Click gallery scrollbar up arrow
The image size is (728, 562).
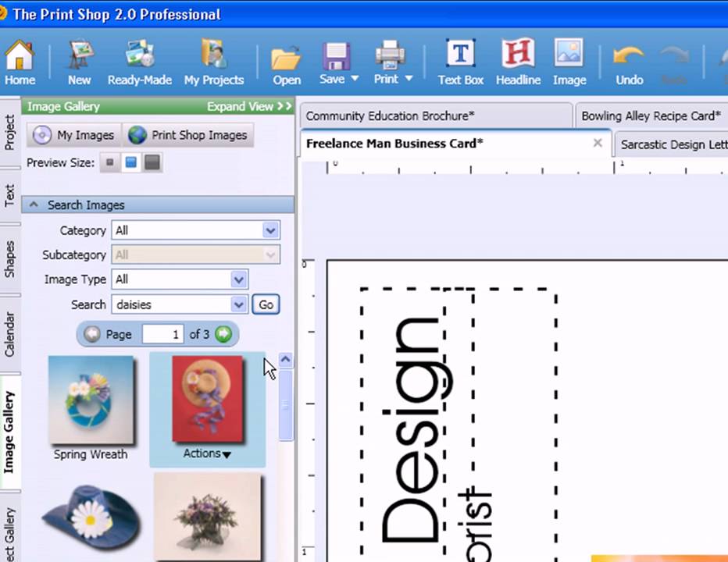(286, 360)
